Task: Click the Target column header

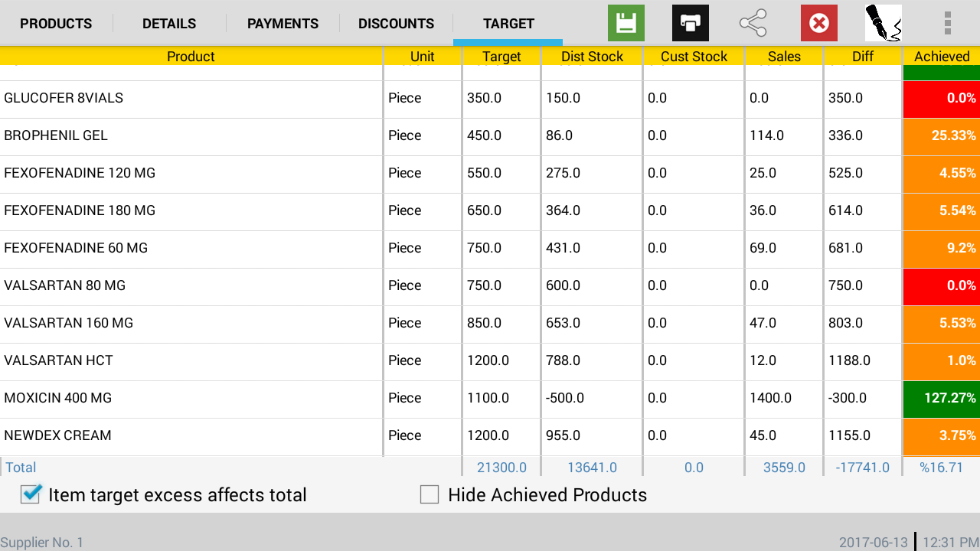Action: point(501,57)
